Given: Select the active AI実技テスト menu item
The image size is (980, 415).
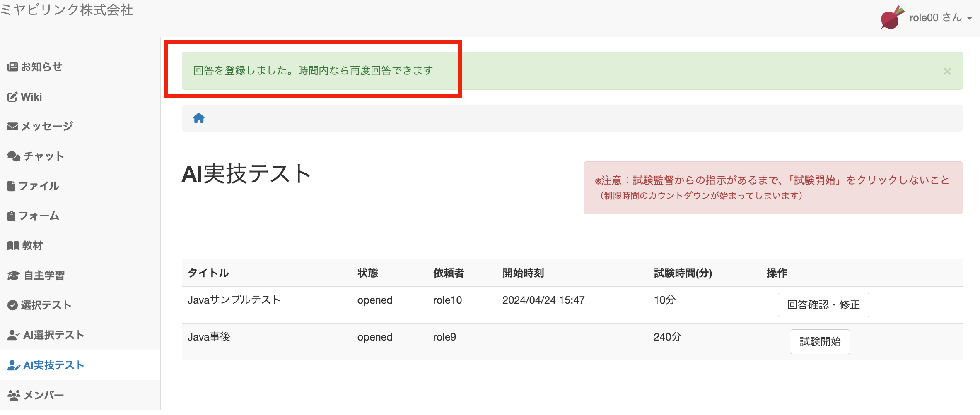Looking at the screenshot, I should coord(53,365).
